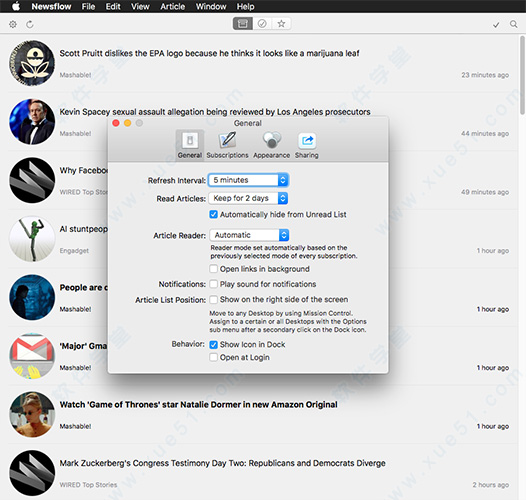Click the EPA logo article thumbnail
This screenshot has height=500, width=526.
point(32,63)
